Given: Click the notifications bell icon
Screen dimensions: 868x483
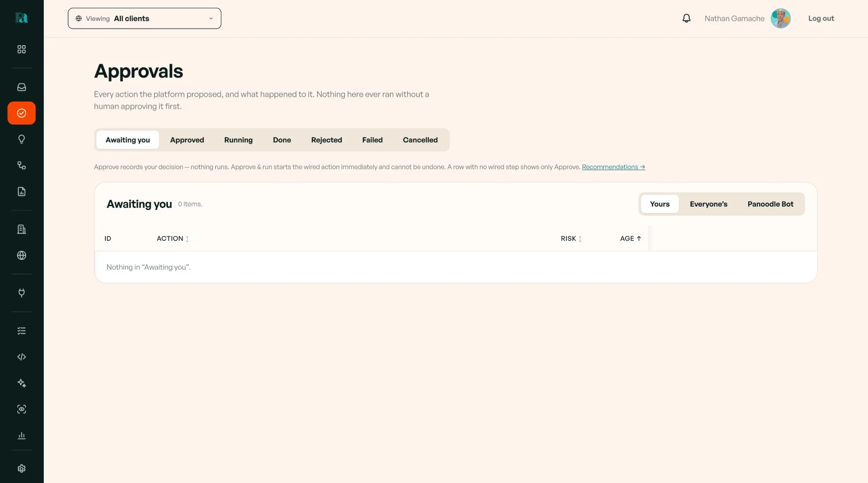Looking at the screenshot, I should click(686, 18).
